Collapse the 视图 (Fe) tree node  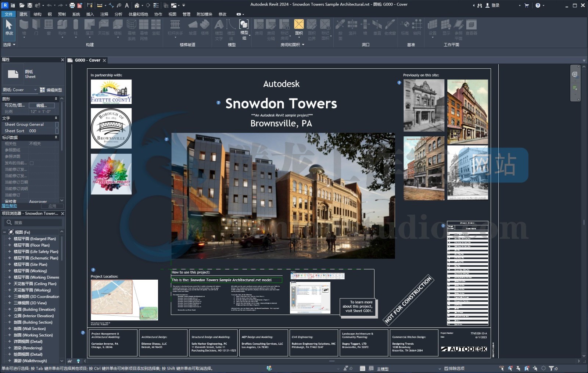point(4,232)
